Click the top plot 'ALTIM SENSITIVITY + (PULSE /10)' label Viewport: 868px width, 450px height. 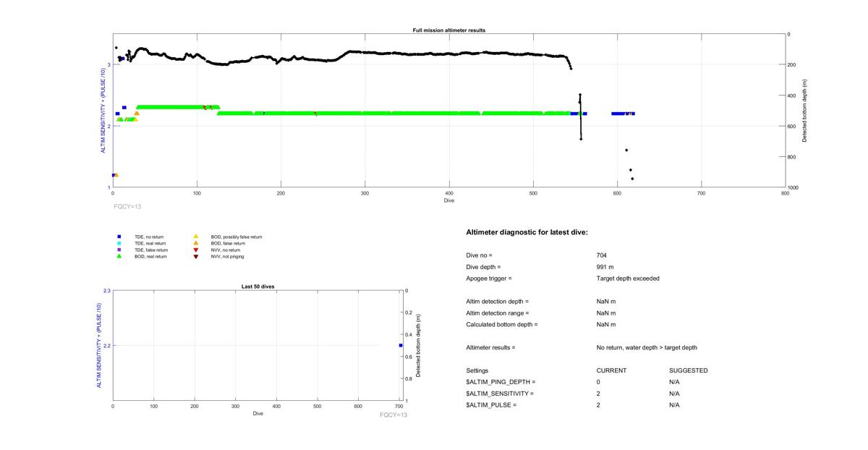(103, 111)
